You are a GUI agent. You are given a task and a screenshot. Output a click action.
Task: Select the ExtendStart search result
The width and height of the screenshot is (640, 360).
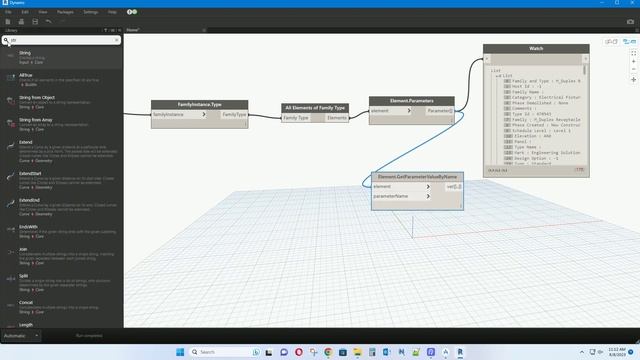point(61,180)
